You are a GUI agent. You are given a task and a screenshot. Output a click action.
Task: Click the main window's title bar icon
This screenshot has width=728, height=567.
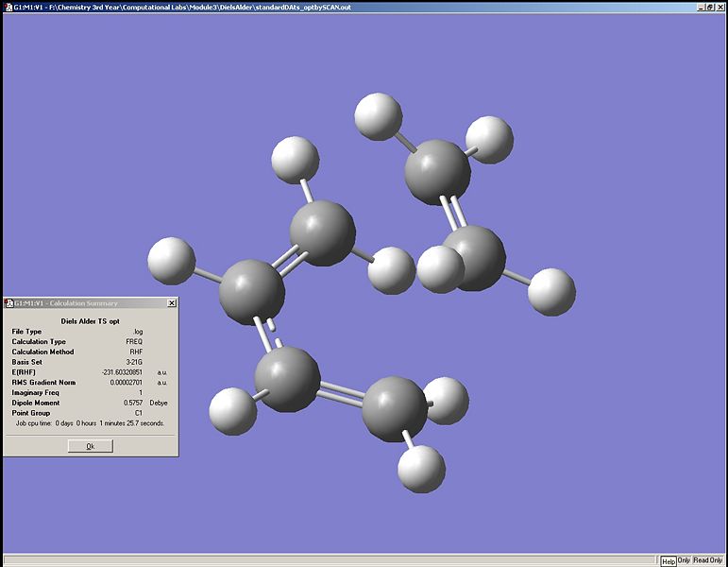[7, 7]
